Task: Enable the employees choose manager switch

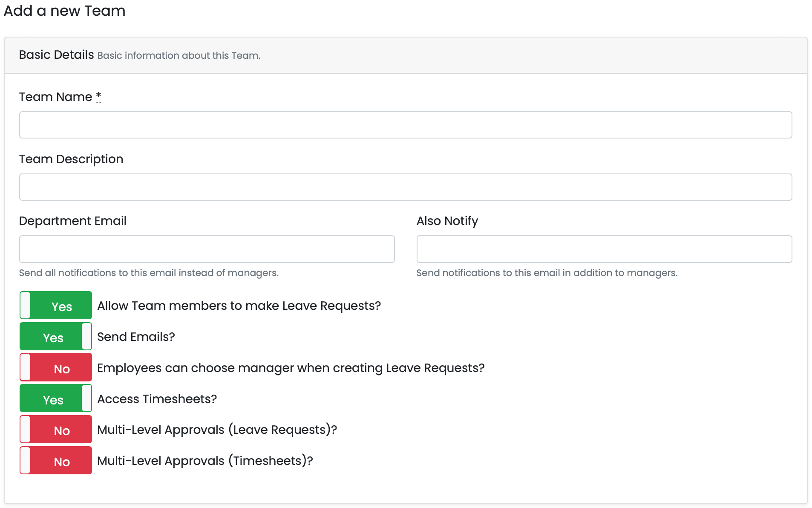Action: pyautogui.click(x=56, y=368)
